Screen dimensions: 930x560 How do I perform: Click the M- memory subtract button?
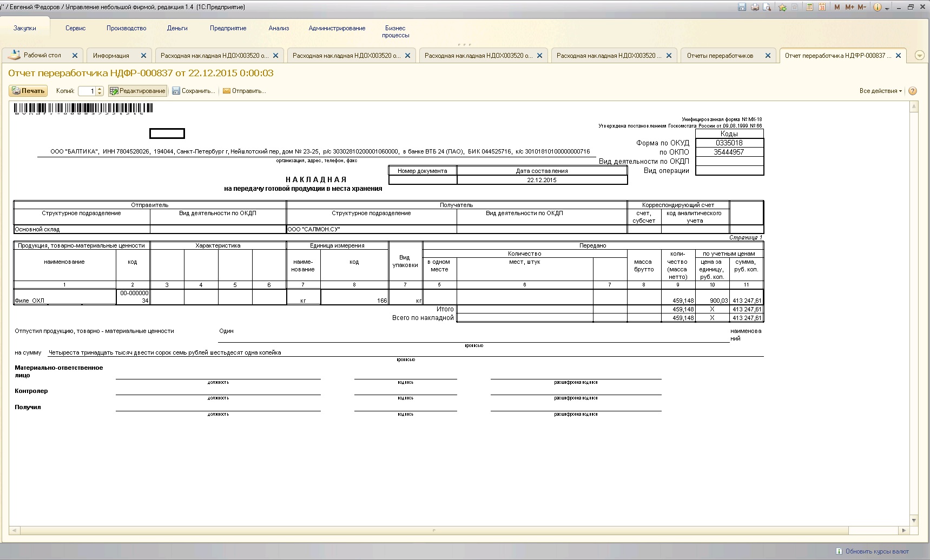tap(862, 7)
